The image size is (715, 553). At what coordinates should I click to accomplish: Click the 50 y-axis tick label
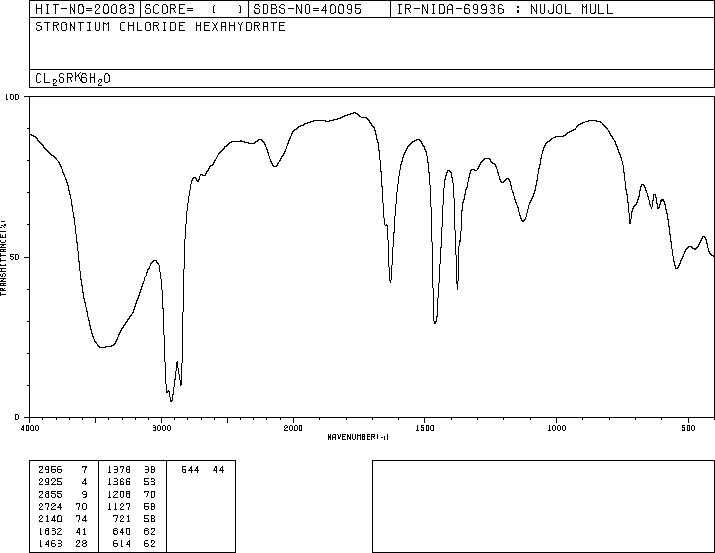point(15,257)
